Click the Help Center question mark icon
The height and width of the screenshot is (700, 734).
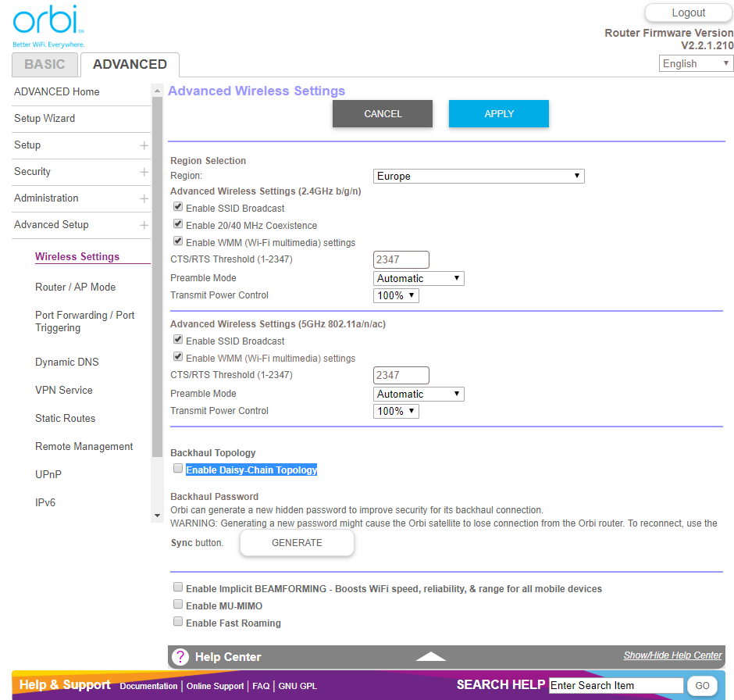pyautogui.click(x=180, y=657)
